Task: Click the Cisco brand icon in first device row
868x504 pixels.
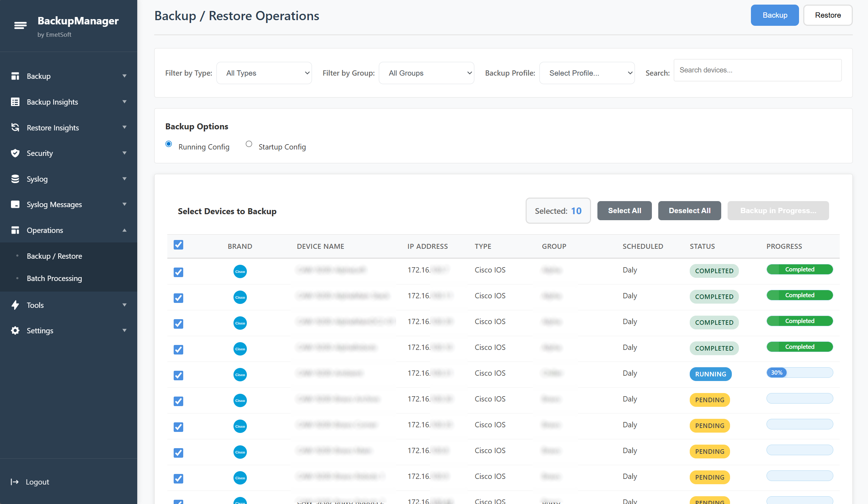Action: tap(240, 271)
